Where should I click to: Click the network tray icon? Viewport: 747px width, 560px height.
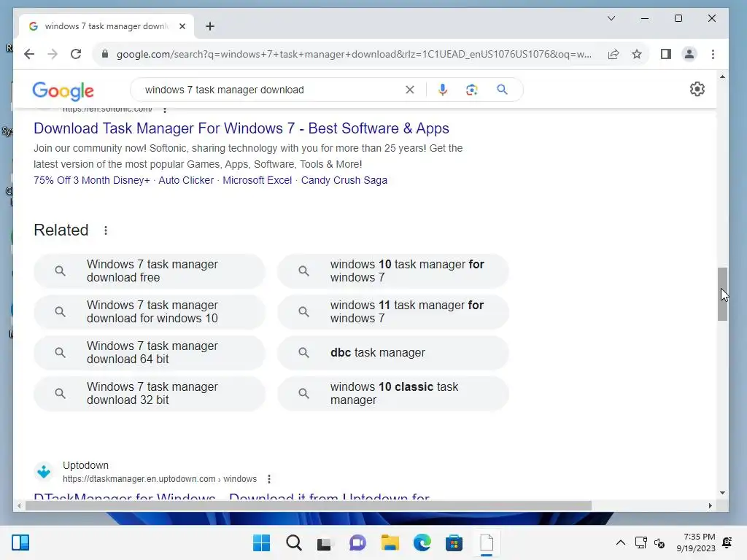(640, 542)
